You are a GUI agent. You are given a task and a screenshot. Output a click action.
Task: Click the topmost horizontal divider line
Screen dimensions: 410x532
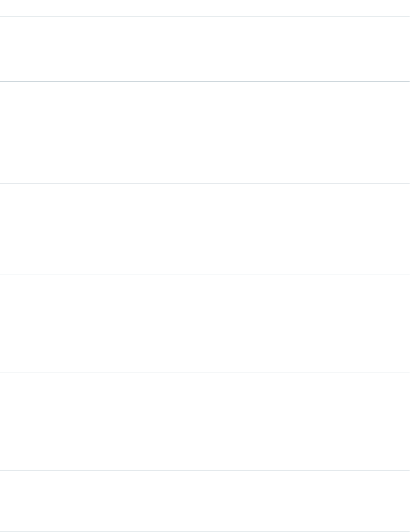tap(205, 16)
